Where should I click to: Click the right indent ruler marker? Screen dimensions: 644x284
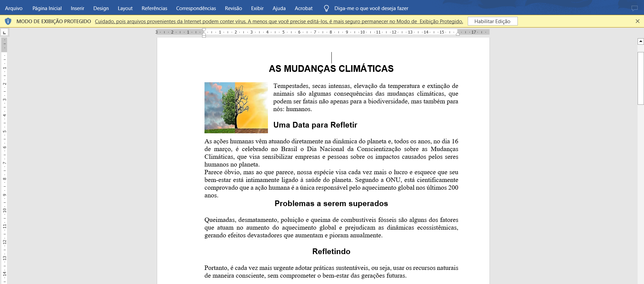[458, 34]
